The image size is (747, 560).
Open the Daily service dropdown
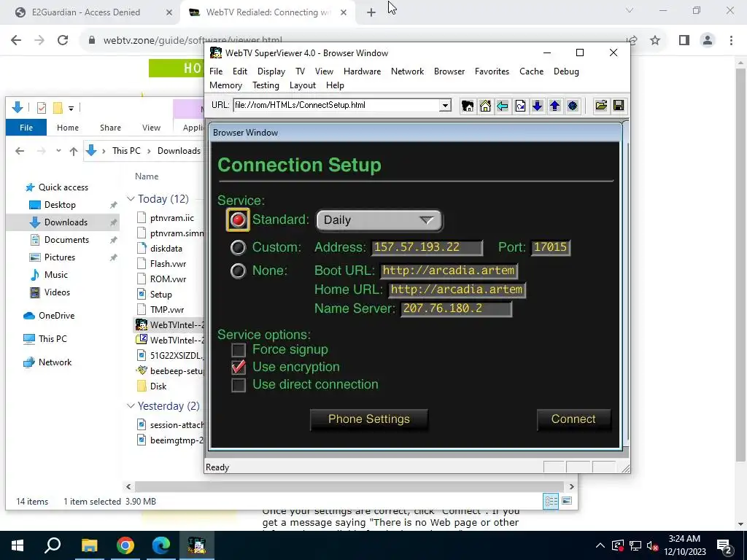pos(379,220)
